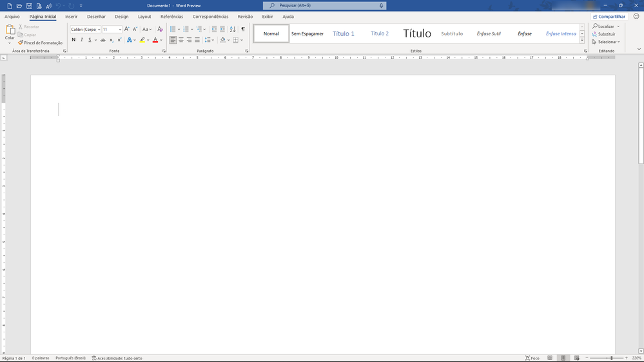Screen dimensions: 644x362
Task: Click the Localizar find button
Action: 604,26
